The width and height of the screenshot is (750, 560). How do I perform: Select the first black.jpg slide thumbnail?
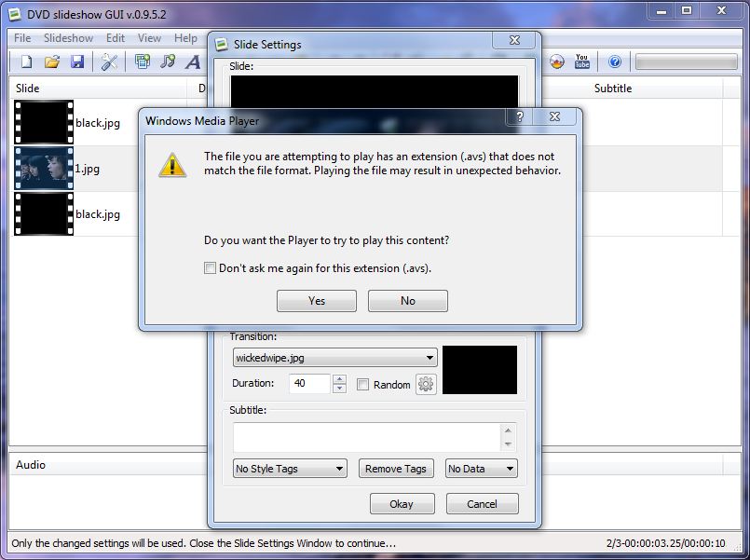[x=44, y=122]
